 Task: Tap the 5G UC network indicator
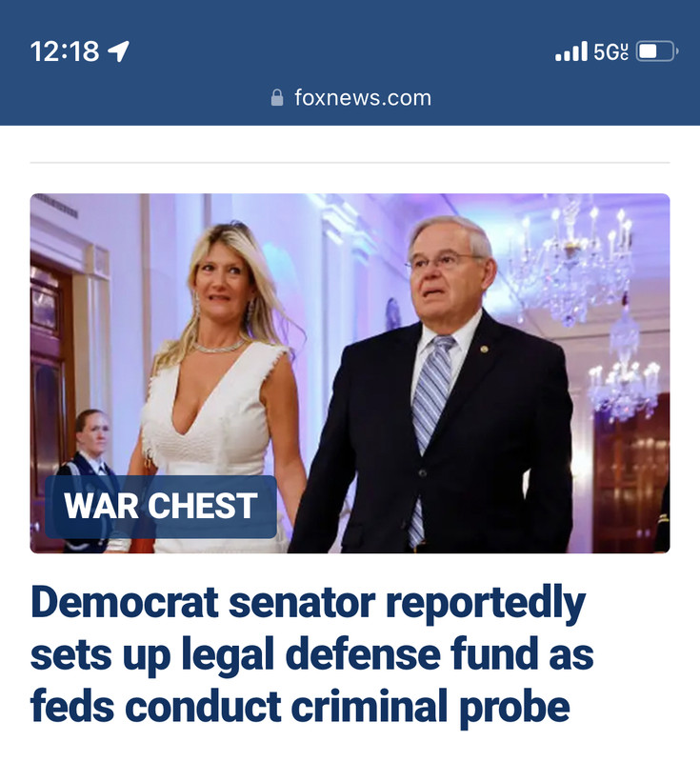pyautogui.click(x=611, y=51)
